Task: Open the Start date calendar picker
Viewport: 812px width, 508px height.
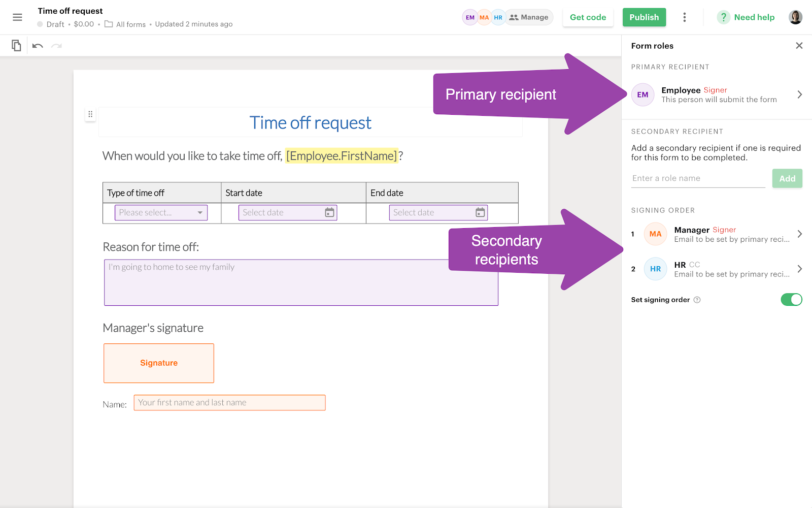Action: click(329, 212)
